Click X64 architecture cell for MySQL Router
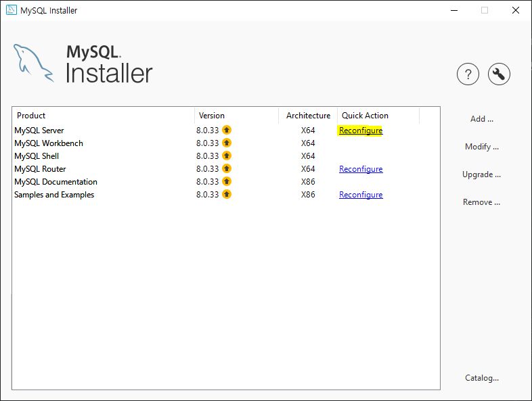 tap(308, 169)
